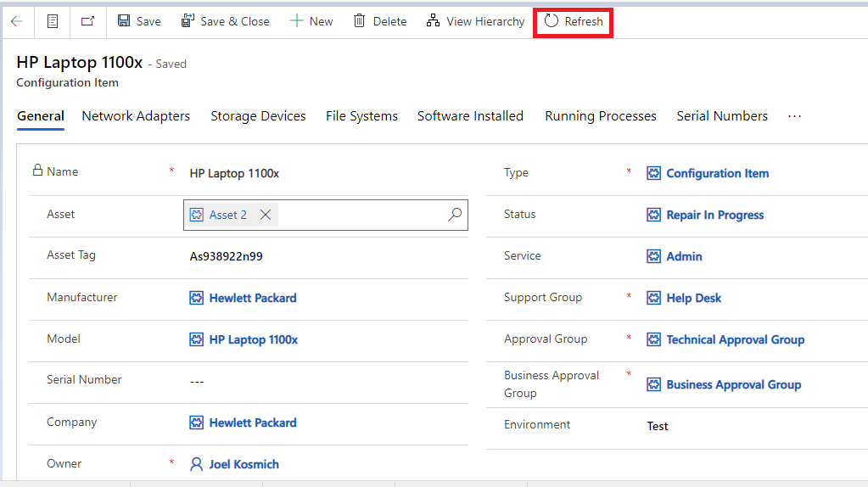Click the Environment field value Test

click(x=657, y=426)
